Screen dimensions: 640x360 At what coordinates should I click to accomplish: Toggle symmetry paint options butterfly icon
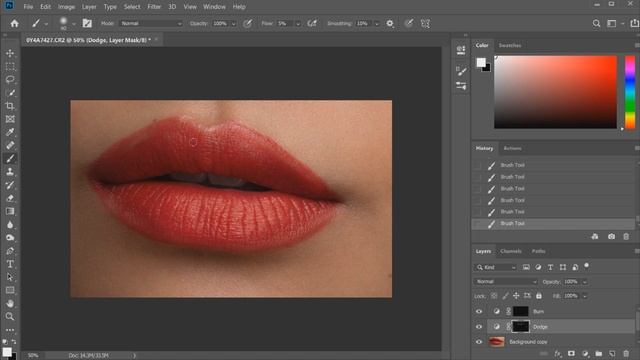[x=425, y=23]
